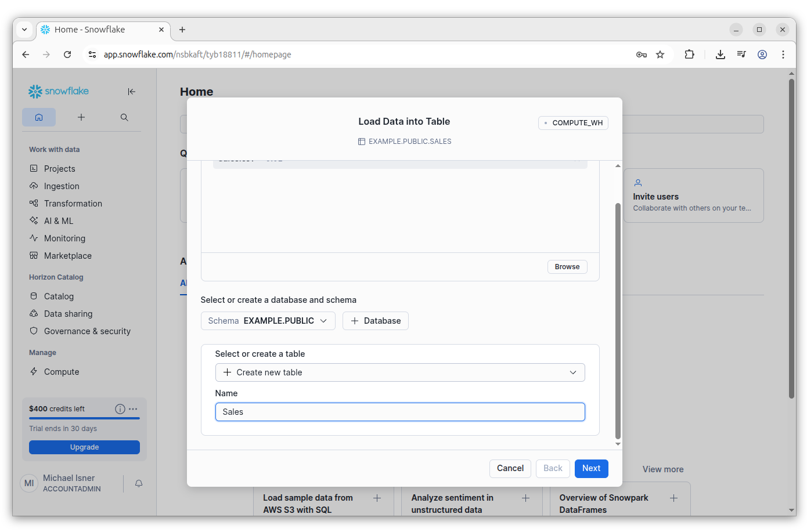Viewport: 807px width, 532px height.
Task: Open Governance & security menu item
Action: tap(87, 331)
